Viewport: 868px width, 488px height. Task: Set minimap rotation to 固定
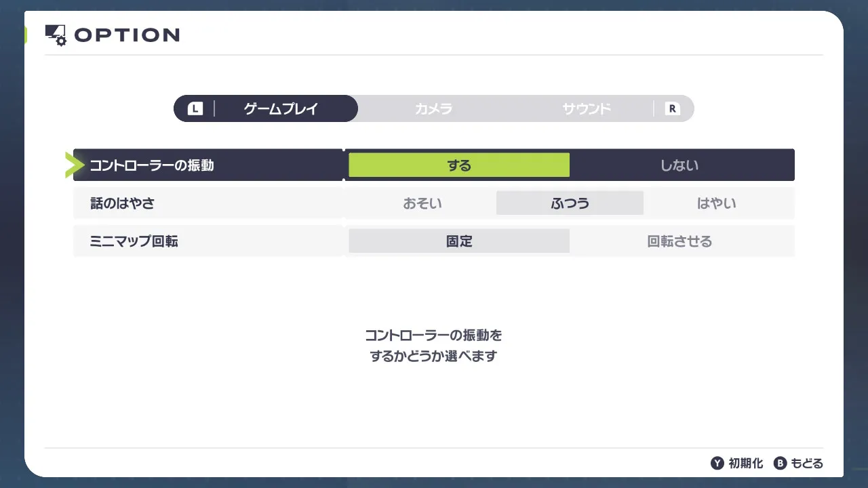point(459,241)
